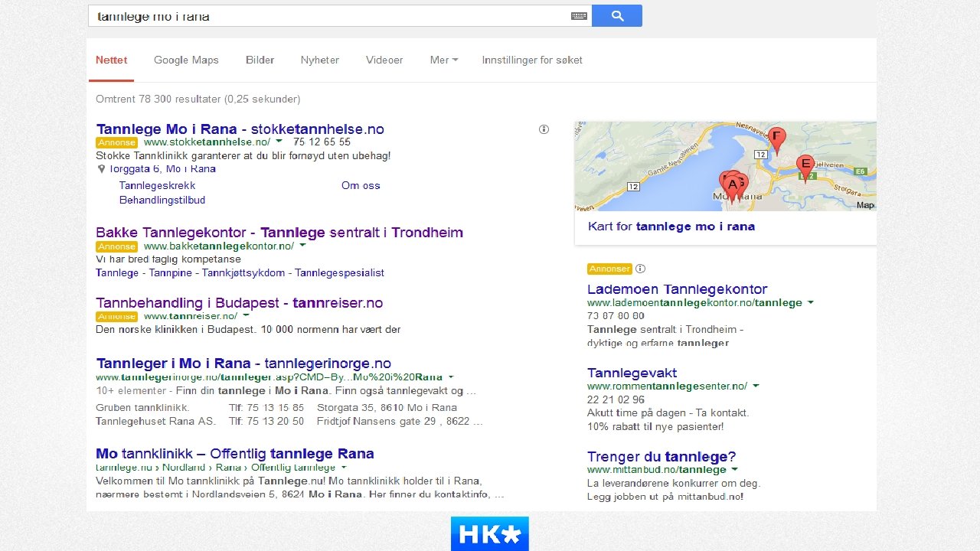Open the Bakke Tannlegekontor ad title
This screenshot has height=551, width=980.
click(279, 232)
